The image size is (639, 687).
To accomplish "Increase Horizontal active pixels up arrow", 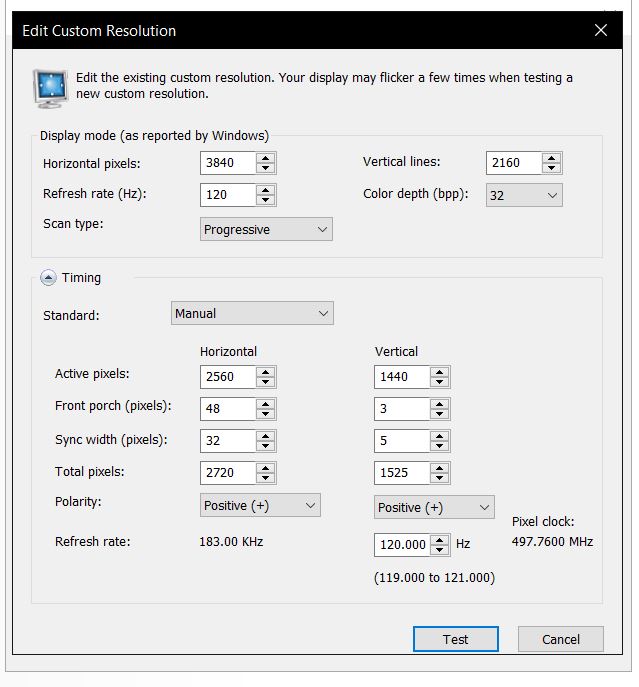I will click(x=266, y=372).
